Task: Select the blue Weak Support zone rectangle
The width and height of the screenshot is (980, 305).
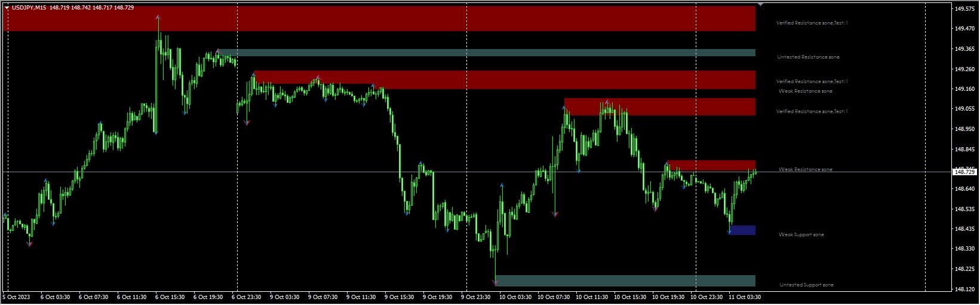Action: pyautogui.click(x=742, y=230)
